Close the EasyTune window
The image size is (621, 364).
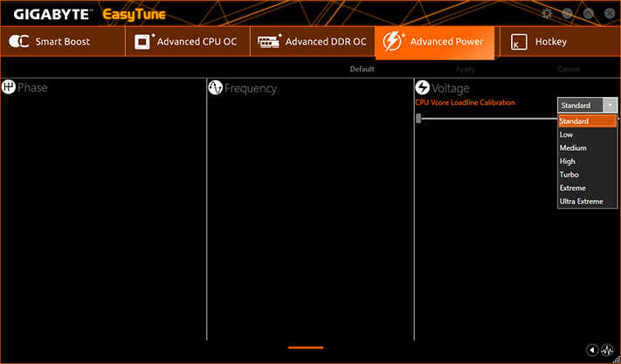(x=610, y=14)
